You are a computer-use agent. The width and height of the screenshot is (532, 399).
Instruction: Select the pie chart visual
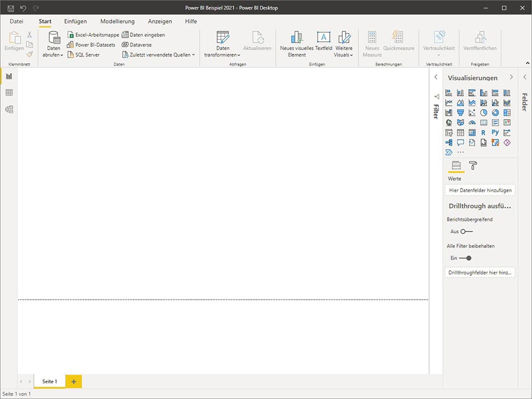click(x=483, y=112)
